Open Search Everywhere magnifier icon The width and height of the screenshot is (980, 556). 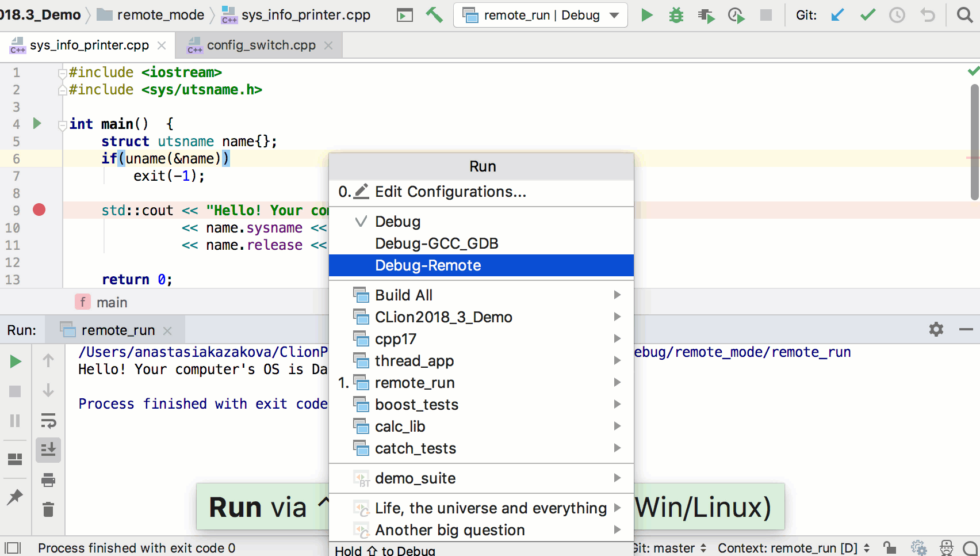tap(964, 15)
